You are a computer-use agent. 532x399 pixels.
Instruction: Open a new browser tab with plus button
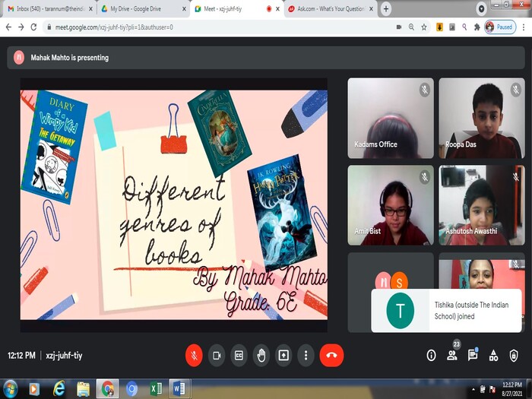(x=386, y=9)
